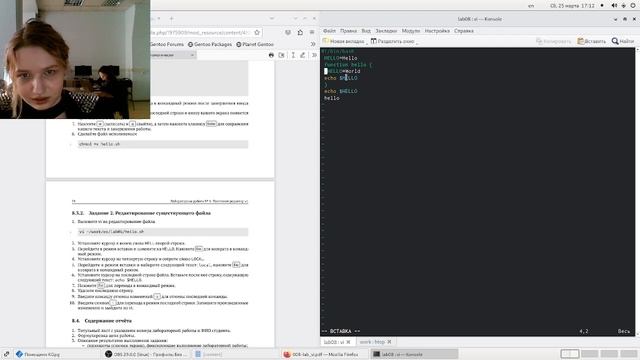Open Firefox hamburger application menu

point(312,32)
